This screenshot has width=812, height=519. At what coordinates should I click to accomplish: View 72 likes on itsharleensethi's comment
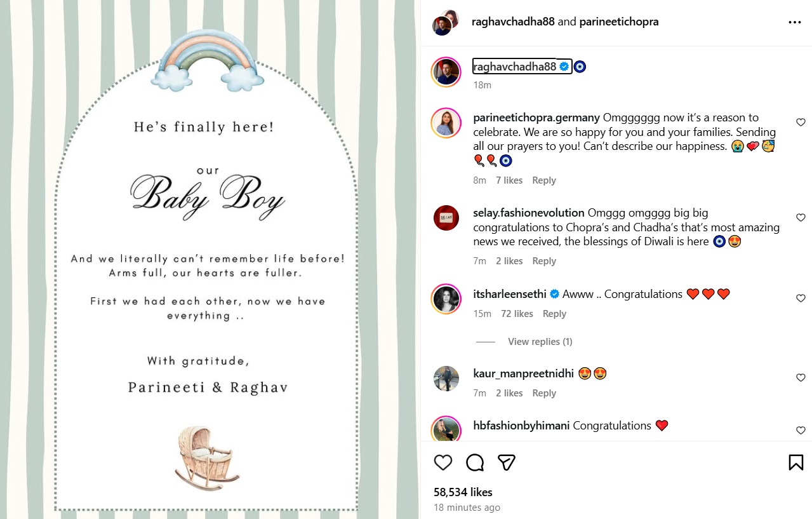point(517,314)
